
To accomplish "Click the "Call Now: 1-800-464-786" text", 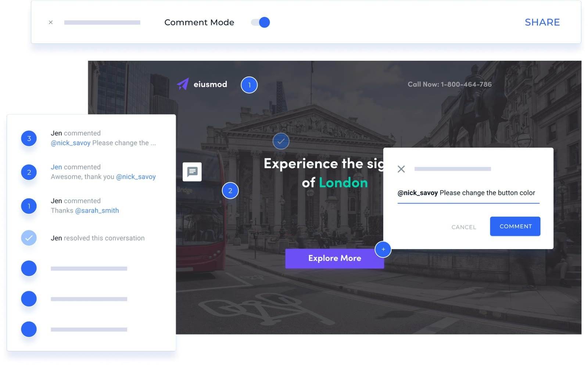I will (x=450, y=84).
